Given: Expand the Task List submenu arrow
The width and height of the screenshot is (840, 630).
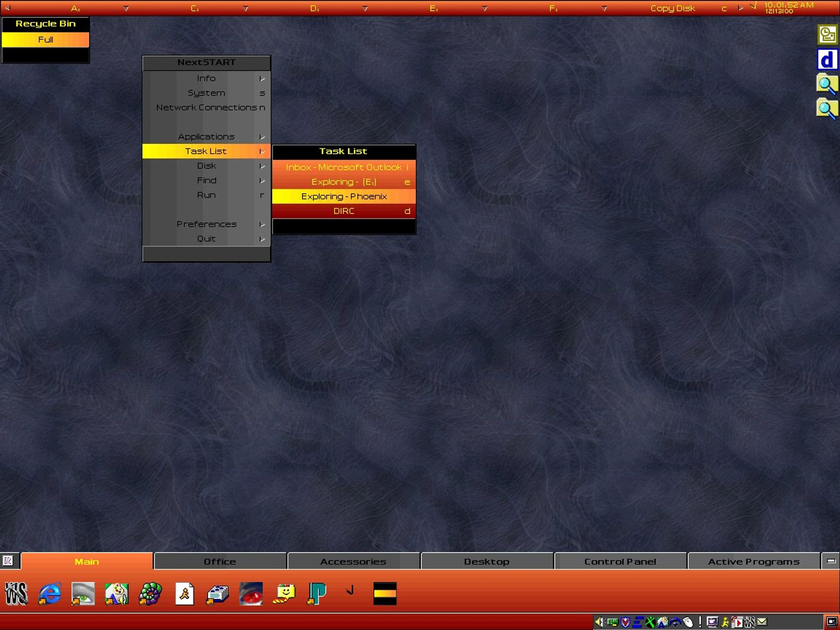Looking at the screenshot, I should coord(262,151).
